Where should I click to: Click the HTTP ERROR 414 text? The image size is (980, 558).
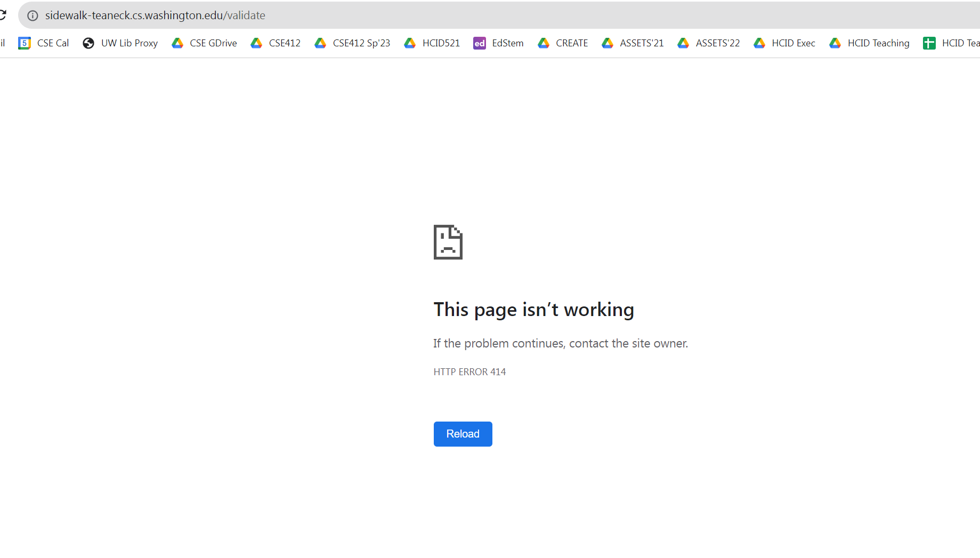point(469,371)
